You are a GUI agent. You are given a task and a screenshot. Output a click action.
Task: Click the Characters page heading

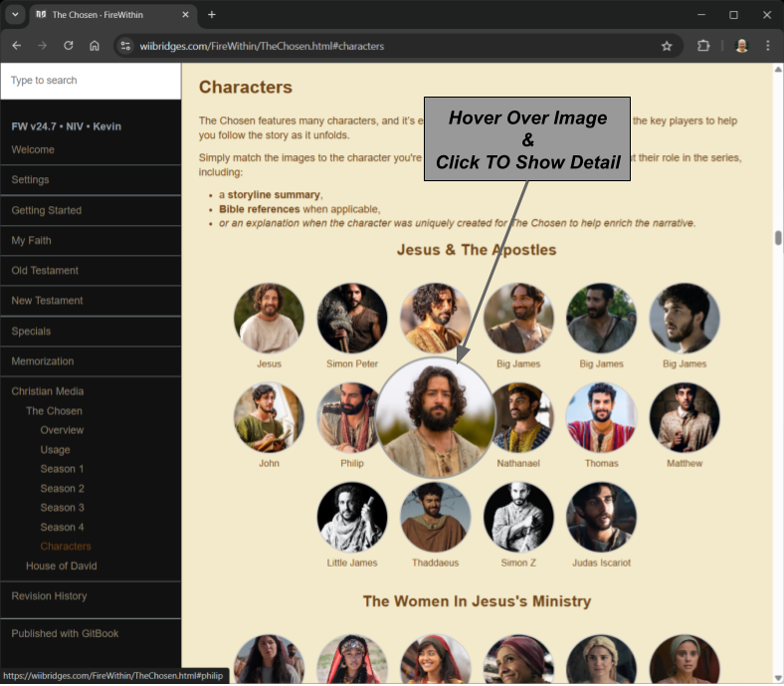(246, 87)
